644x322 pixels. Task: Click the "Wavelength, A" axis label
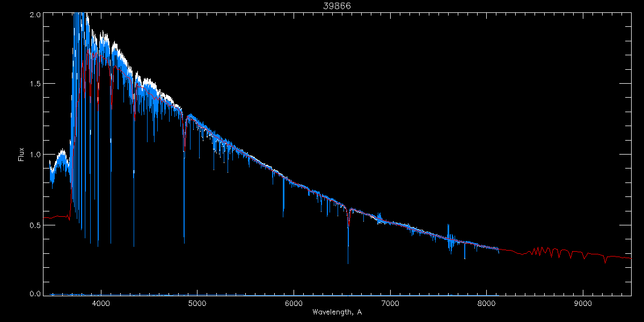[x=337, y=312]
